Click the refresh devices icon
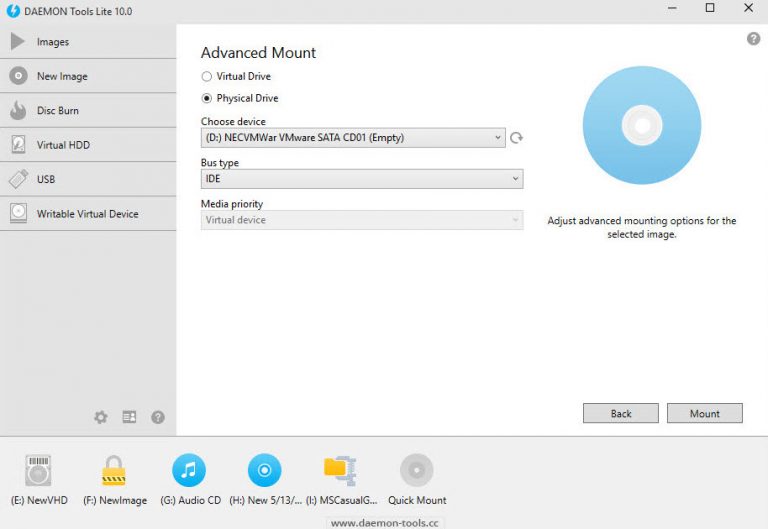 (516, 138)
